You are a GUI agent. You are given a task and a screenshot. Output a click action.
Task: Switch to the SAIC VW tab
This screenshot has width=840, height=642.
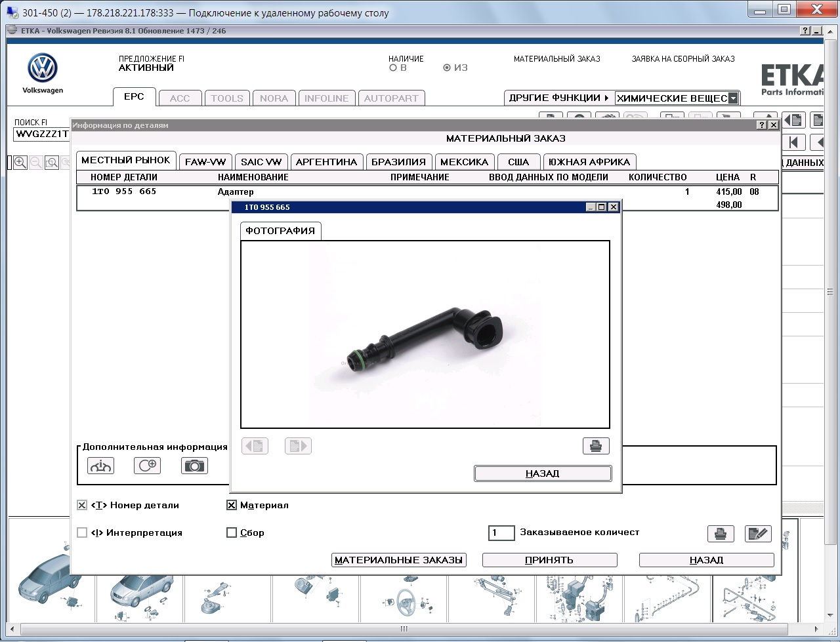[261, 162]
